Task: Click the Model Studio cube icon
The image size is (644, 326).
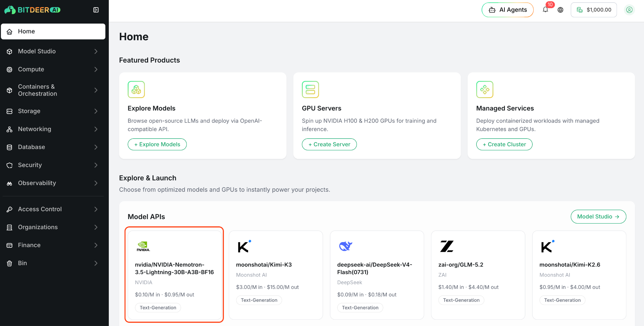Action: click(x=10, y=51)
